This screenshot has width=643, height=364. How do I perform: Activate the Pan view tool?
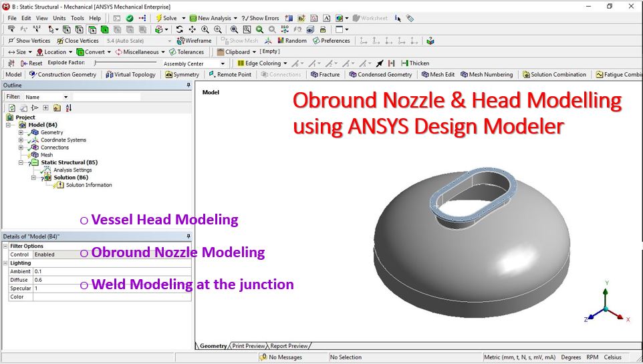click(x=192, y=29)
